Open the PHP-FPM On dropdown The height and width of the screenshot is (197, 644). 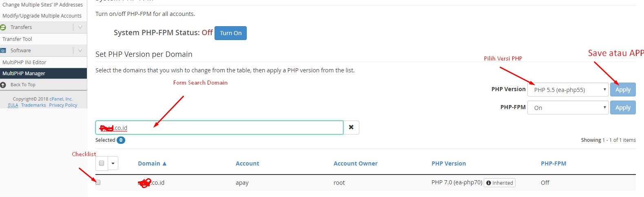point(568,108)
